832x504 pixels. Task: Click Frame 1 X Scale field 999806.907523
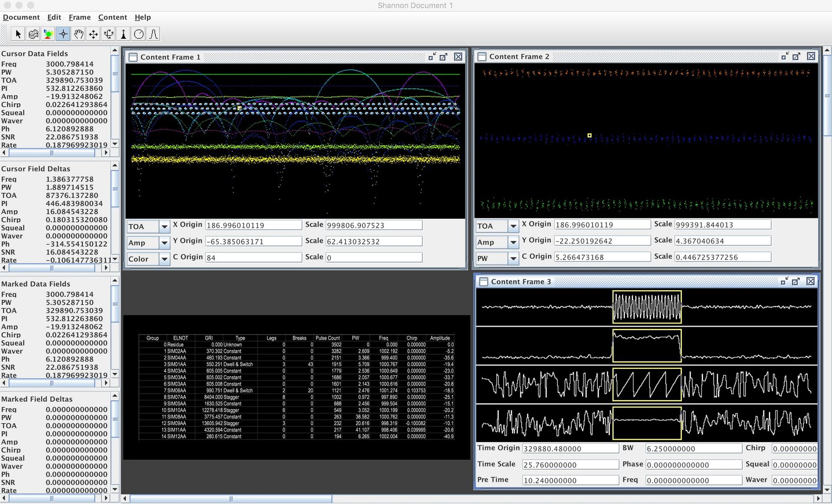click(x=374, y=225)
